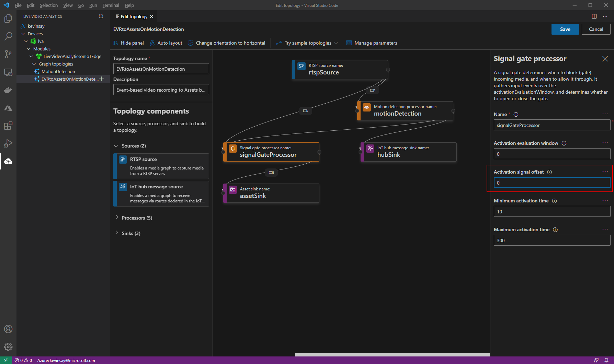
Task: Open the Selection menu
Action: point(48,5)
